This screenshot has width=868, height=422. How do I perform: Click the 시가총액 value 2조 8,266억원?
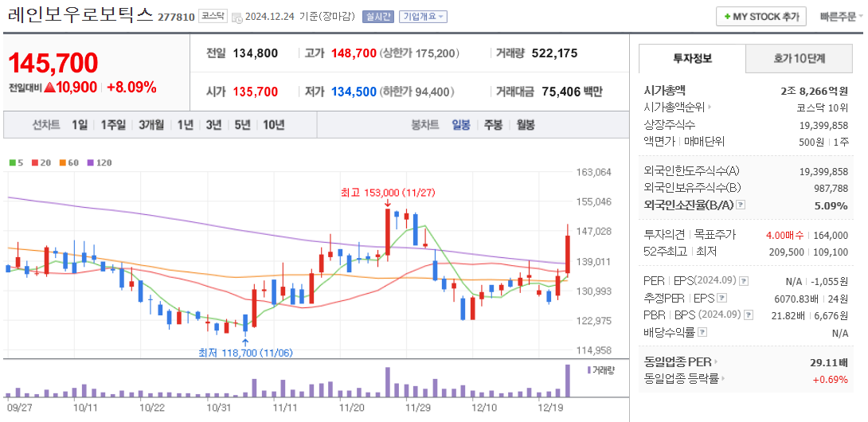(x=814, y=92)
